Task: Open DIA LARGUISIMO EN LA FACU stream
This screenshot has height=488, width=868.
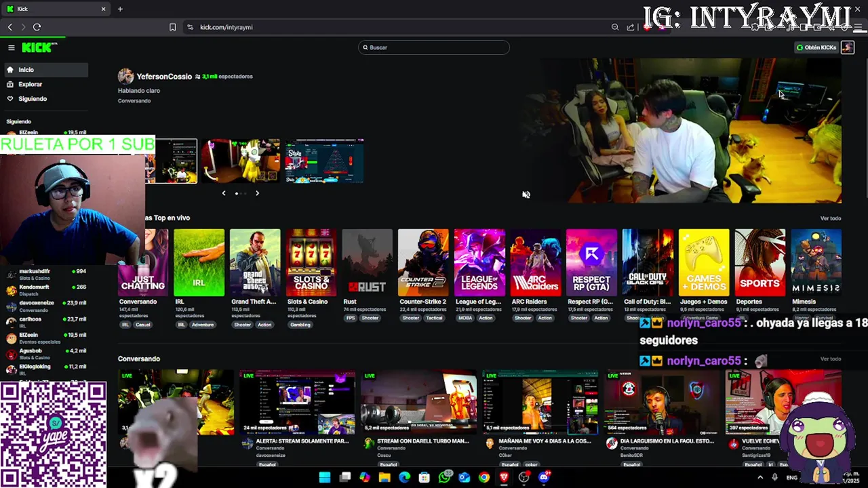Action: (x=662, y=403)
